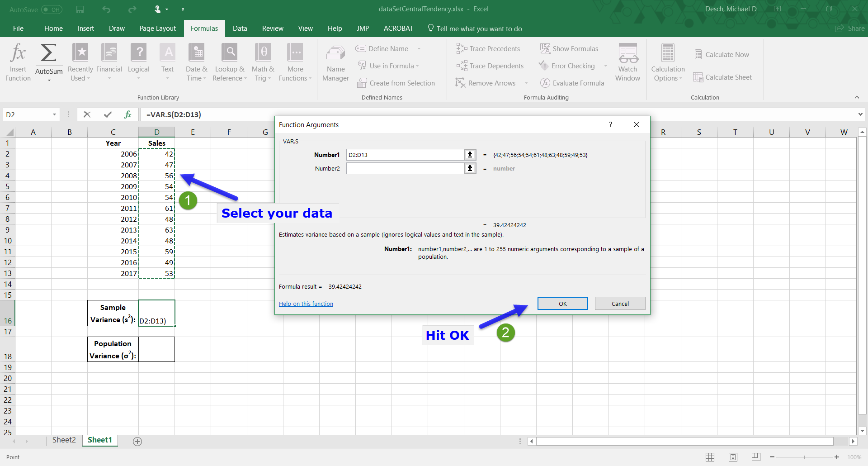
Task: Switch to the Sheet2 worksheet tab
Action: [x=64, y=440]
